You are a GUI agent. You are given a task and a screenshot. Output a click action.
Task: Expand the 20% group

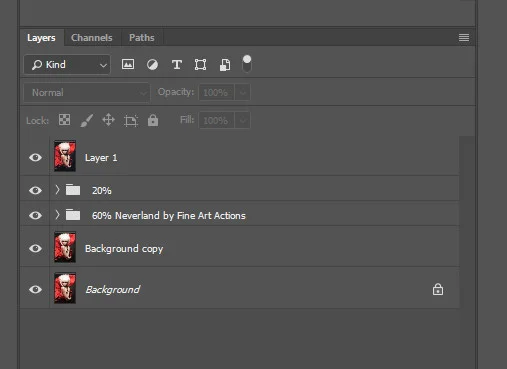pos(57,190)
